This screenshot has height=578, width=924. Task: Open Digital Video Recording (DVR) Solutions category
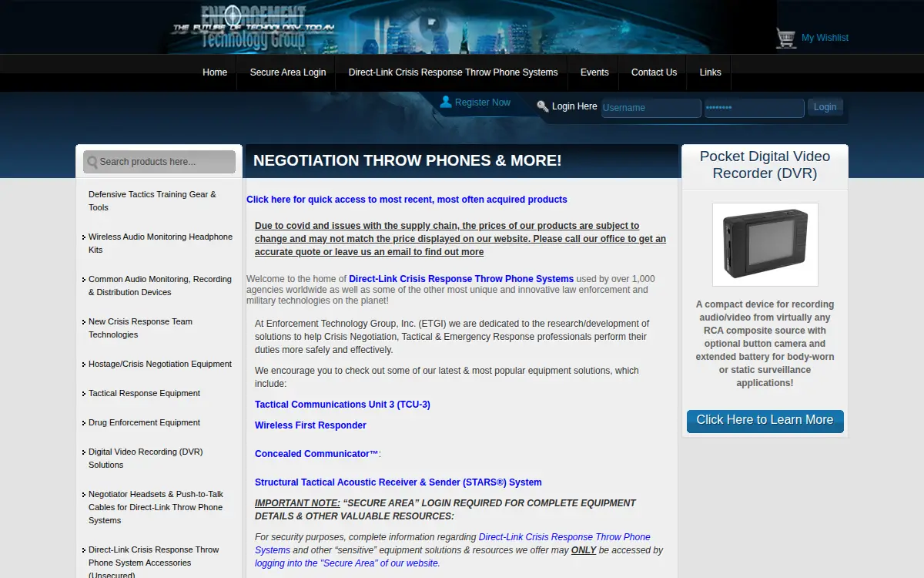146,459
